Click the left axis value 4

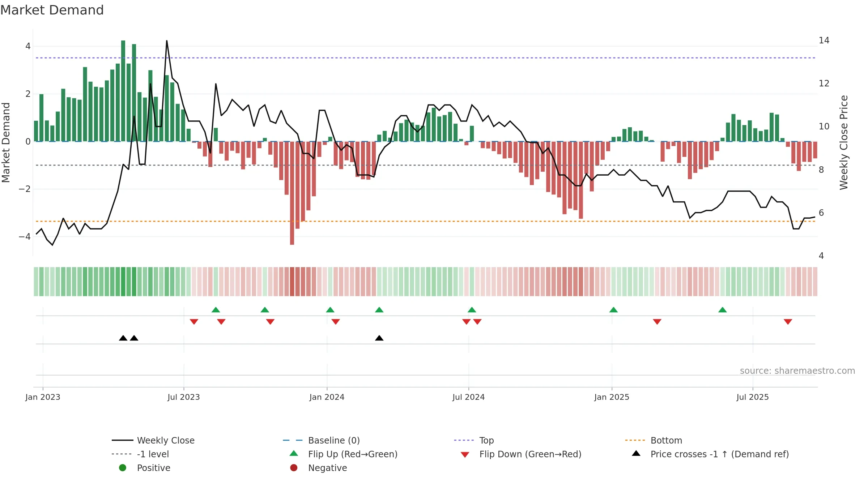click(x=28, y=46)
